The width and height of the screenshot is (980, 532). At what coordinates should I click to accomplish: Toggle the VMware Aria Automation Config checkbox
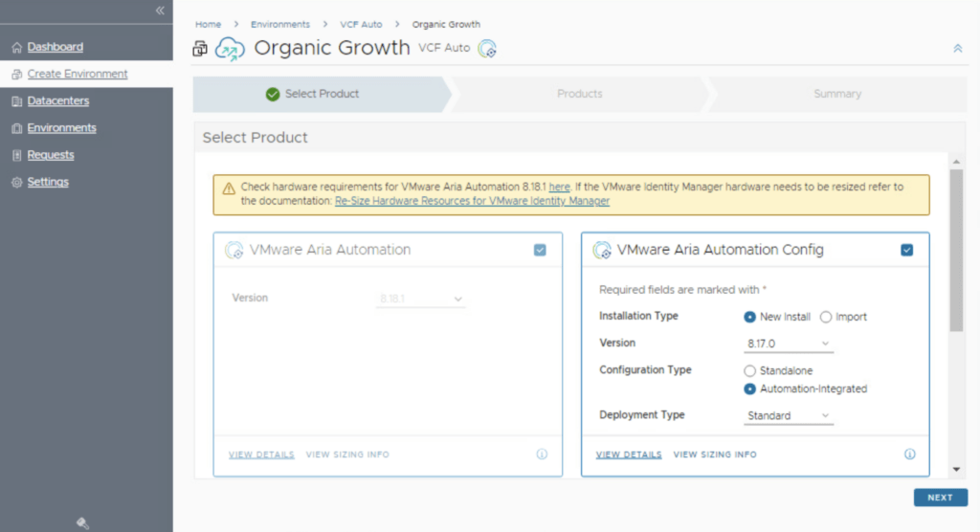[907, 250]
